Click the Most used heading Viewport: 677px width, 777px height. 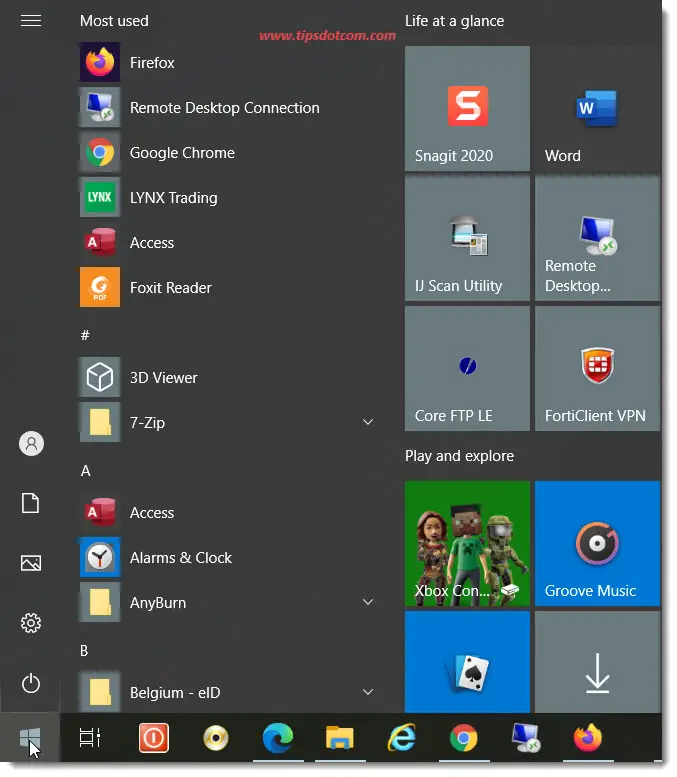pyautogui.click(x=114, y=21)
